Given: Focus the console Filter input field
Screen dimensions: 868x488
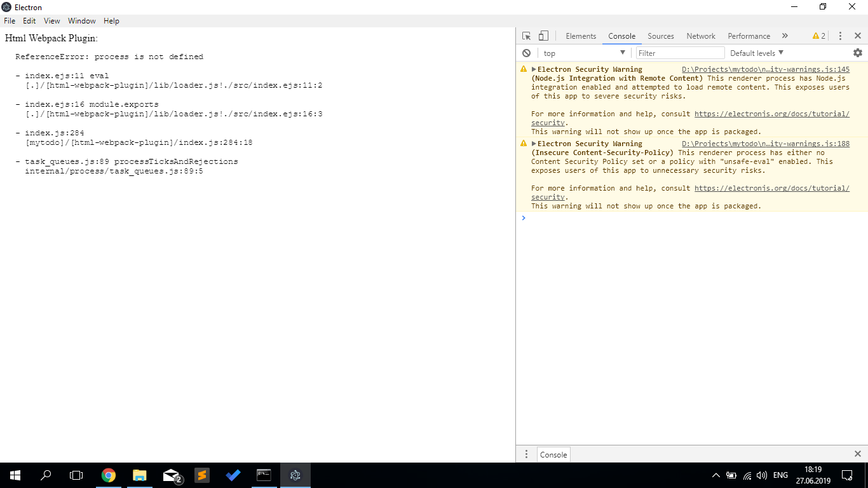Looking at the screenshot, I should click(x=680, y=53).
